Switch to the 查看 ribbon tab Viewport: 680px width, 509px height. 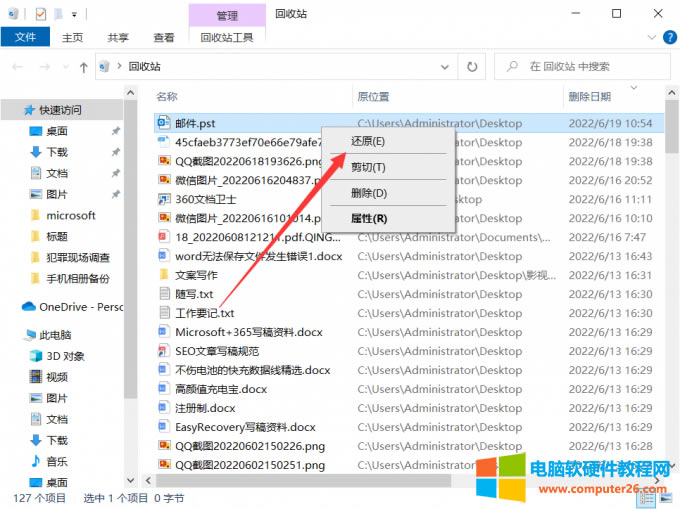pyautogui.click(x=164, y=38)
